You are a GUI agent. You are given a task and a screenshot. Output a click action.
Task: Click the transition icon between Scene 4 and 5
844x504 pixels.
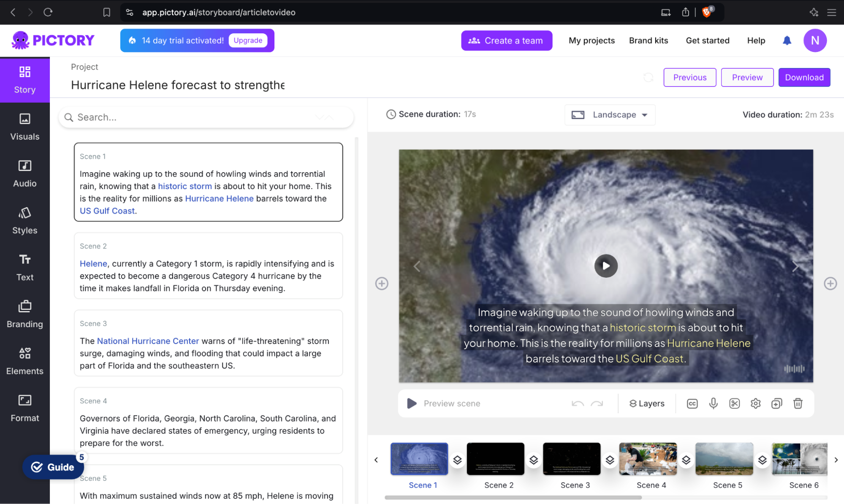686,460
